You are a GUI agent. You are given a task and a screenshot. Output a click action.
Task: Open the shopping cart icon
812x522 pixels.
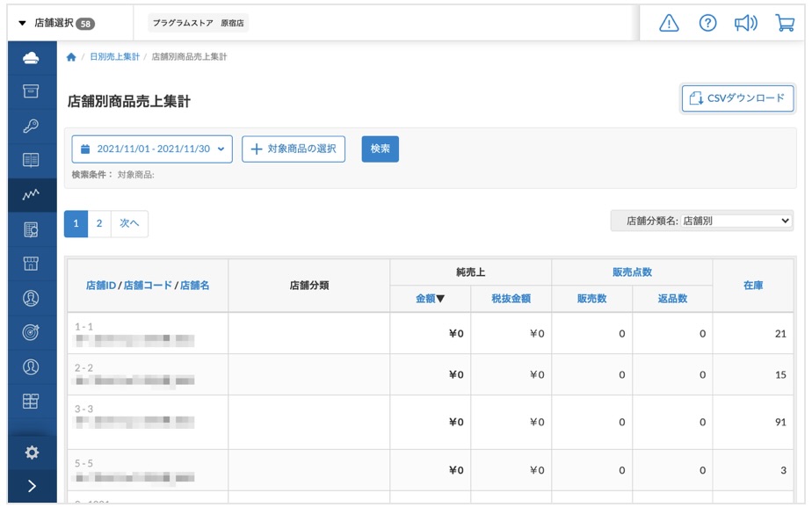(785, 24)
